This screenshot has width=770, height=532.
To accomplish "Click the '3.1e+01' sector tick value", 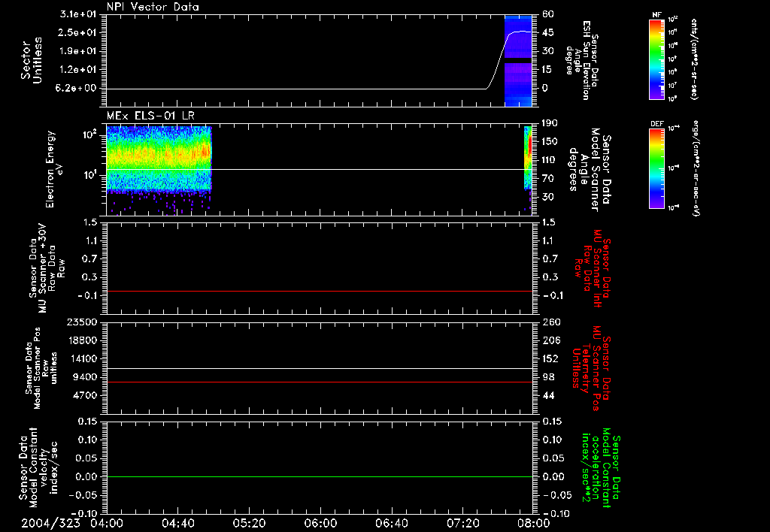I will point(78,14).
